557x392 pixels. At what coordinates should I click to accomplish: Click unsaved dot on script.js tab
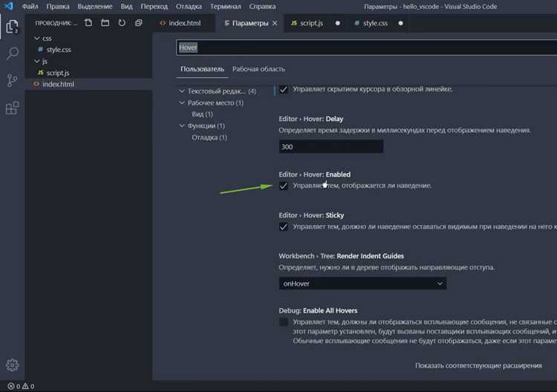click(x=337, y=23)
